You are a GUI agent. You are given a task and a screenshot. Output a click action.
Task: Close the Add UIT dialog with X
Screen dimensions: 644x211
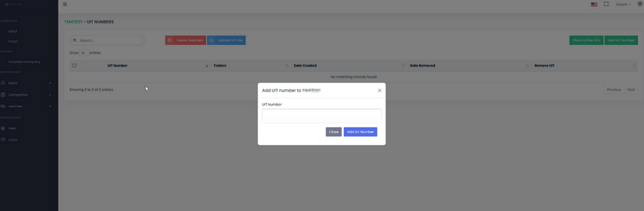click(x=379, y=90)
